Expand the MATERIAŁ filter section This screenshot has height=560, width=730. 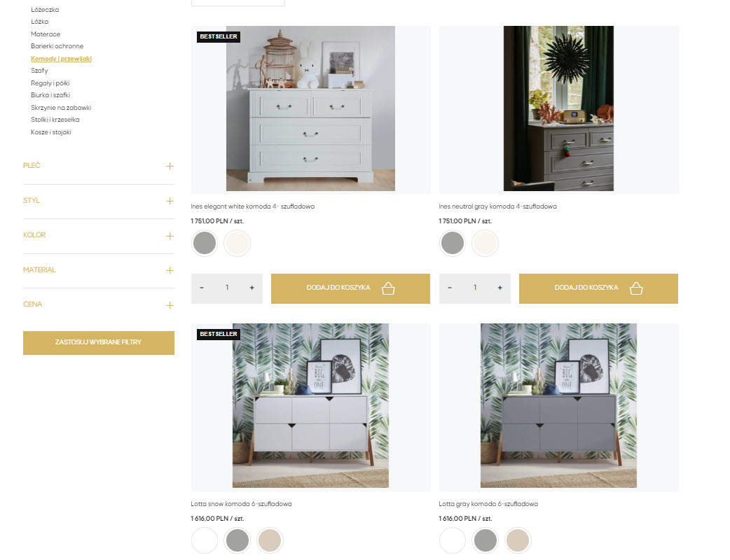tap(170, 270)
